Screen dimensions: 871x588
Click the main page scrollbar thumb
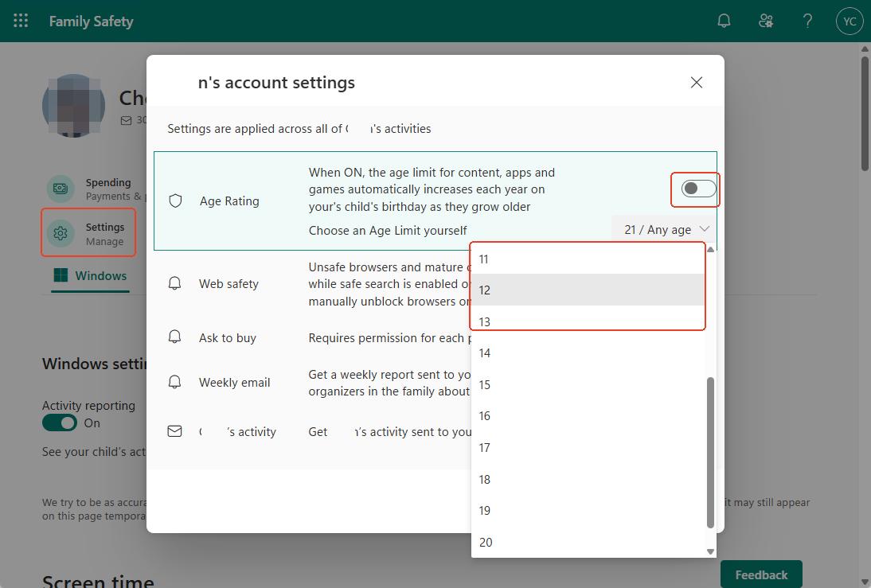(865, 111)
